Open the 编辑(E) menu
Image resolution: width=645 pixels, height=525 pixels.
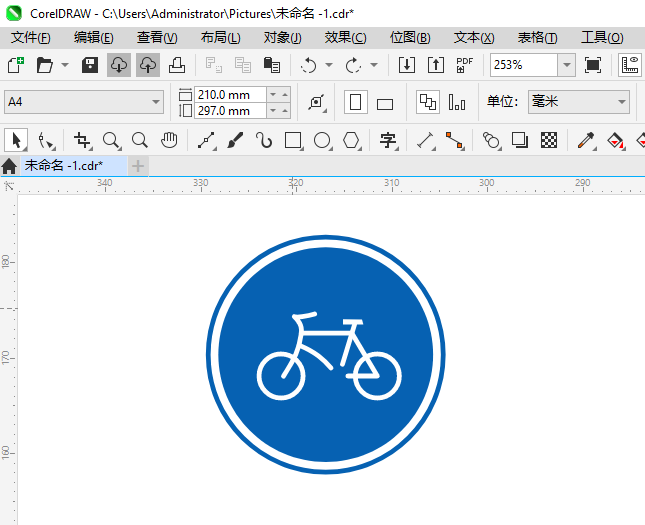(x=94, y=38)
